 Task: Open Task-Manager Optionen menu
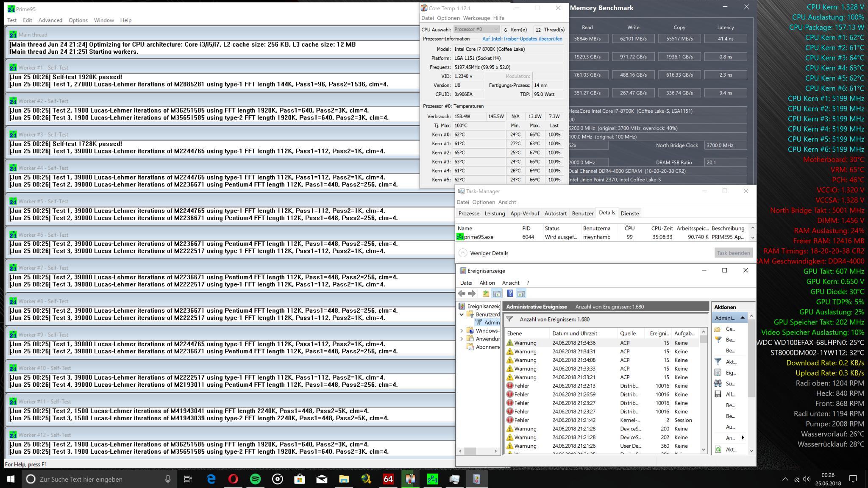coord(484,202)
